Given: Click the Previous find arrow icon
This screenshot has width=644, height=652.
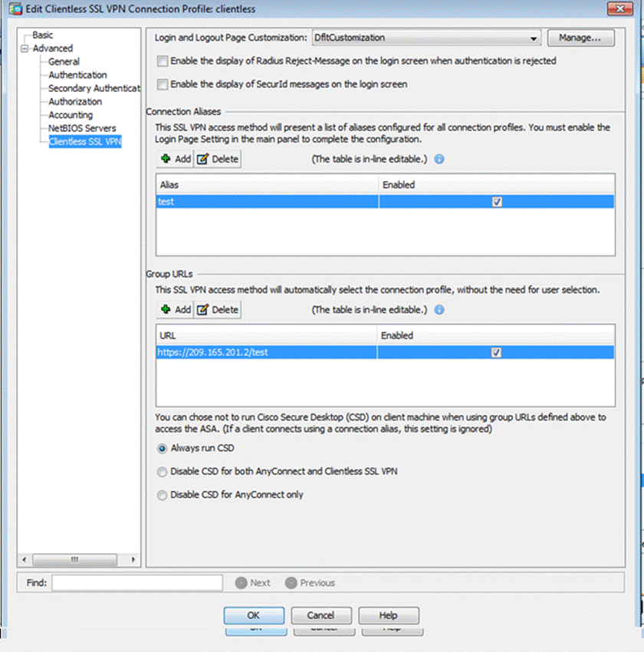Looking at the screenshot, I should [x=291, y=583].
